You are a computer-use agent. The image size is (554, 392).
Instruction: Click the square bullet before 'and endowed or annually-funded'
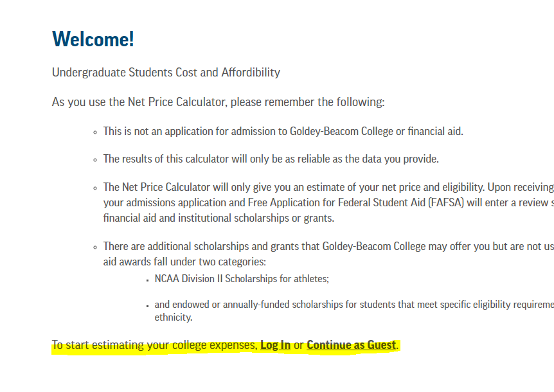click(x=147, y=306)
